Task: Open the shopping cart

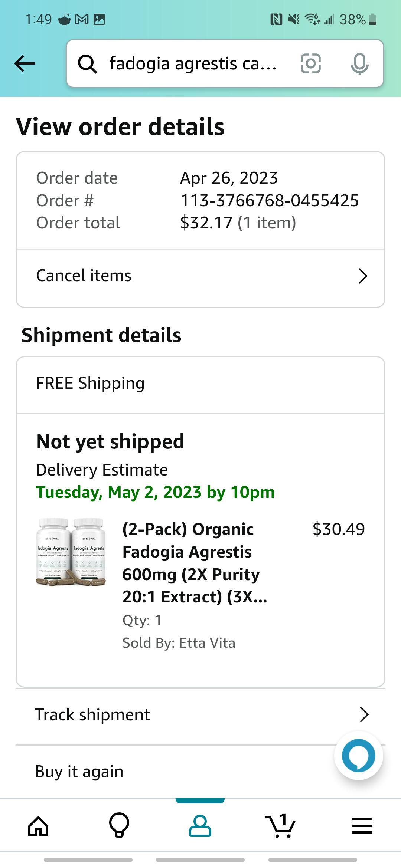Action: pos(280,826)
